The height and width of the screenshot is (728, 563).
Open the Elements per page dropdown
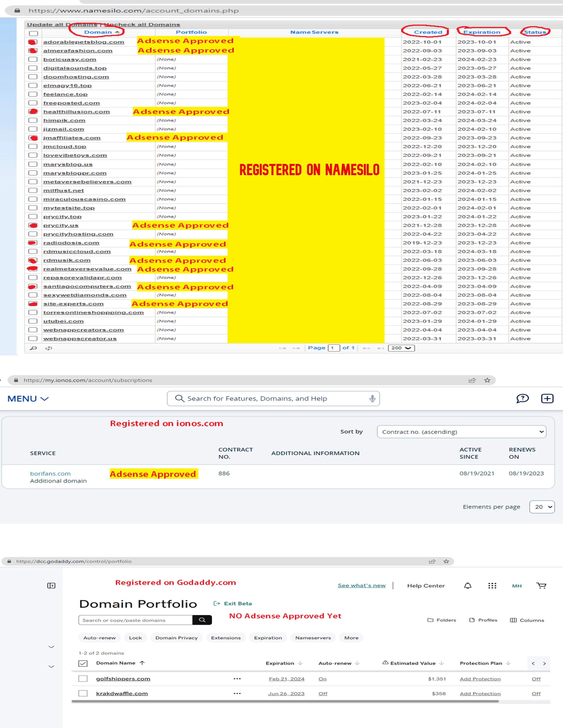pyautogui.click(x=542, y=507)
